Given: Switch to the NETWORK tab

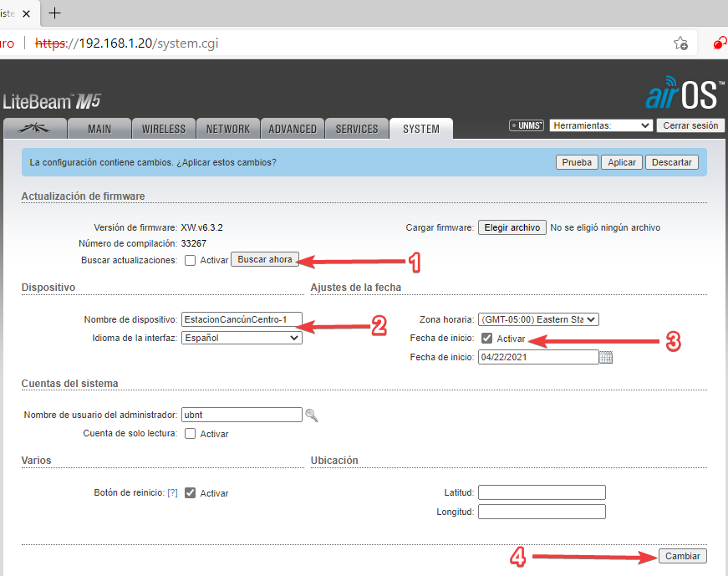Looking at the screenshot, I should tap(228, 129).
